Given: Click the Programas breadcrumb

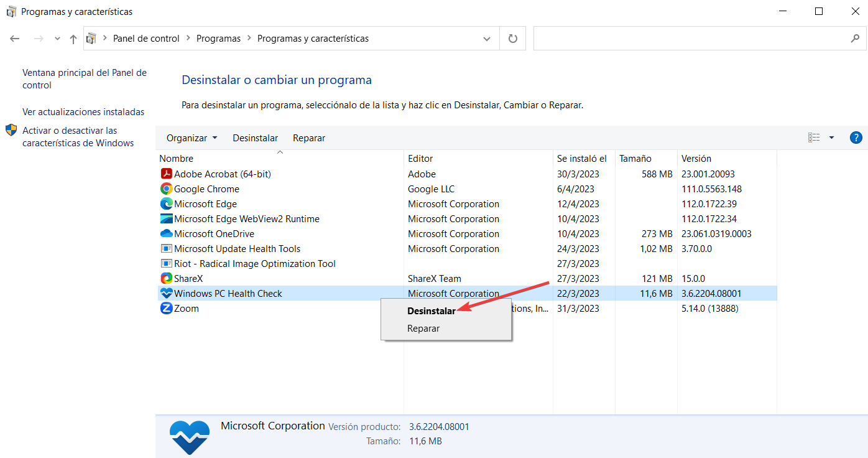Looking at the screenshot, I should point(218,39).
